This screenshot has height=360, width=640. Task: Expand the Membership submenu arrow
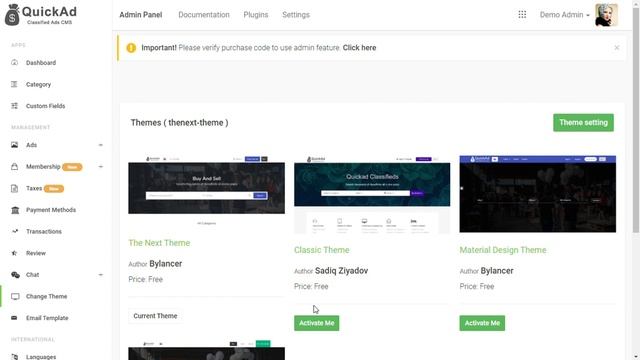[100, 167]
